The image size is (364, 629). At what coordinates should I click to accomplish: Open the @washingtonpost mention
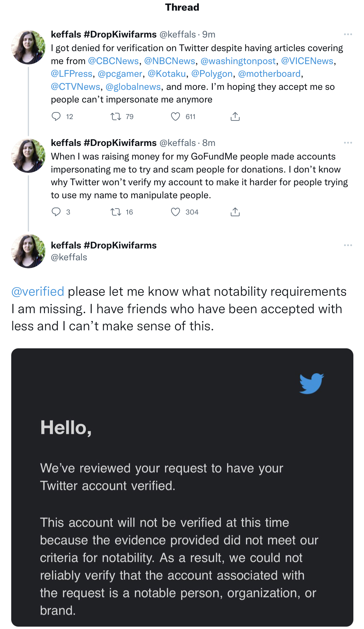pos(238,61)
